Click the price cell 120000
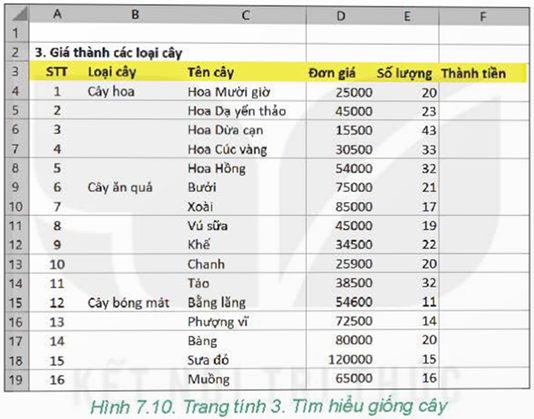 350,359
